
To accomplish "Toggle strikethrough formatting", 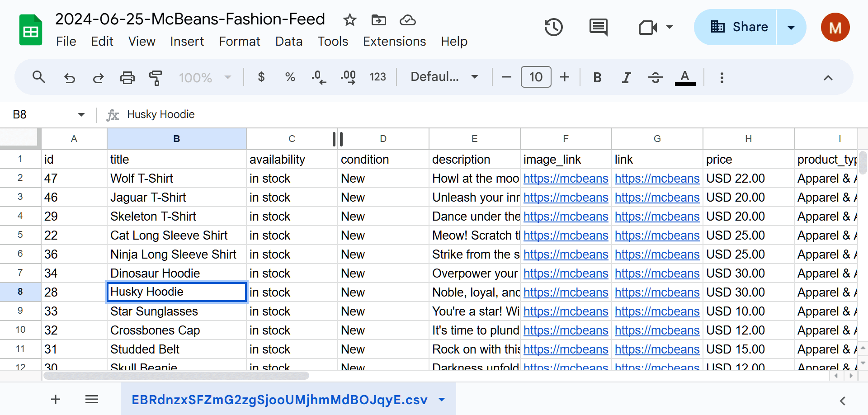I will point(655,77).
